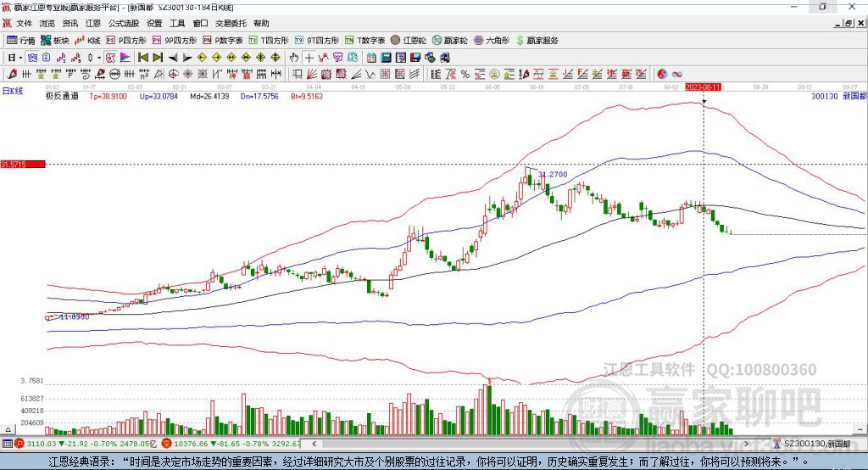868x470 pixels.
Task: Click the calendar date icon
Action: pos(371,58)
